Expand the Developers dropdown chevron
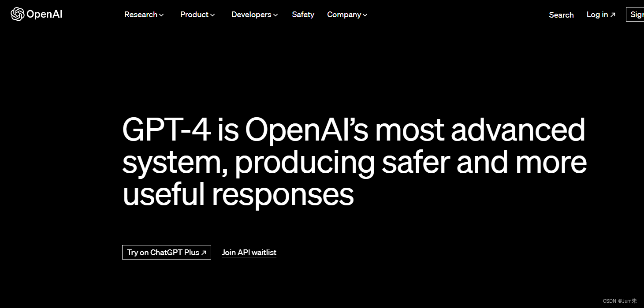Viewport: 644px width, 308px height. pyautogui.click(x=275, y=15)
